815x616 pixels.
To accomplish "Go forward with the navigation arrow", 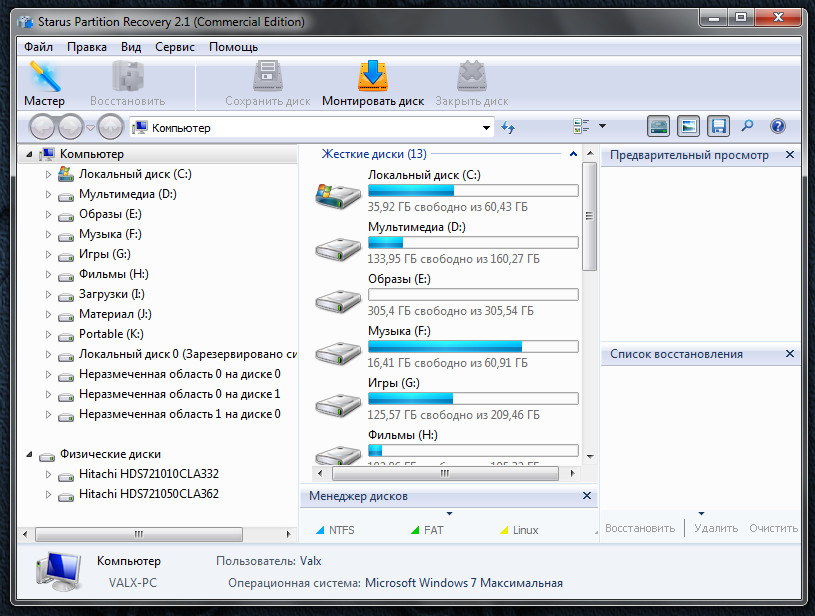I will pos(70,127).
